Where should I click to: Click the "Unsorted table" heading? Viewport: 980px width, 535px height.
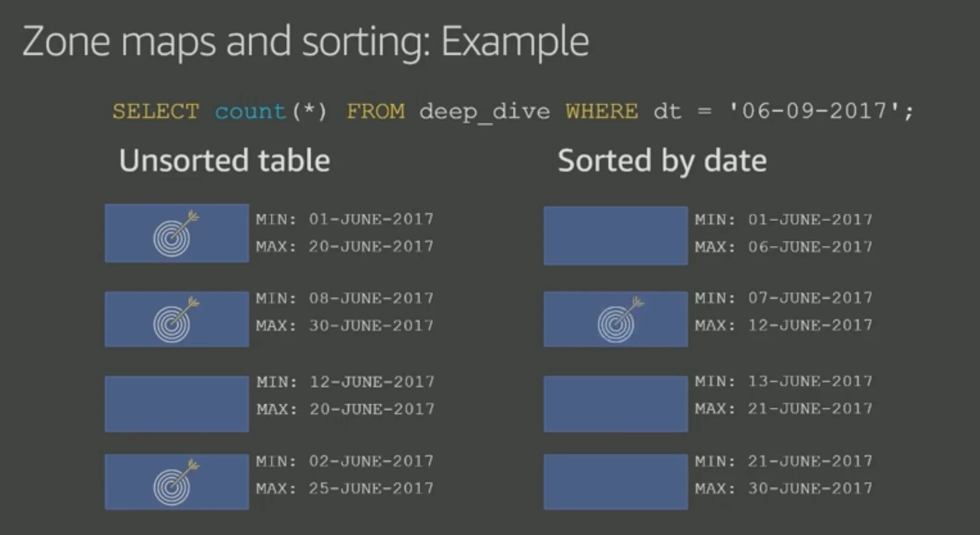225,161
